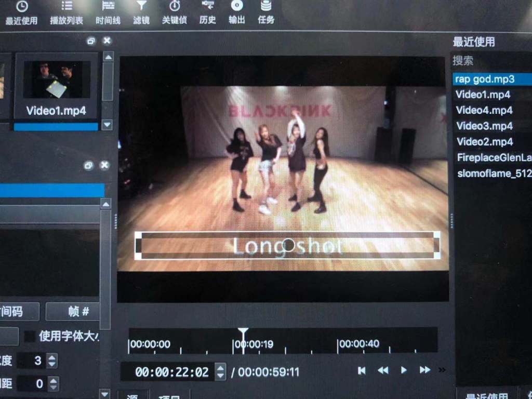This screenshot has height=399, width=532.
Task: Adjust the stepper showing value 0
Action: coord(52,384)
